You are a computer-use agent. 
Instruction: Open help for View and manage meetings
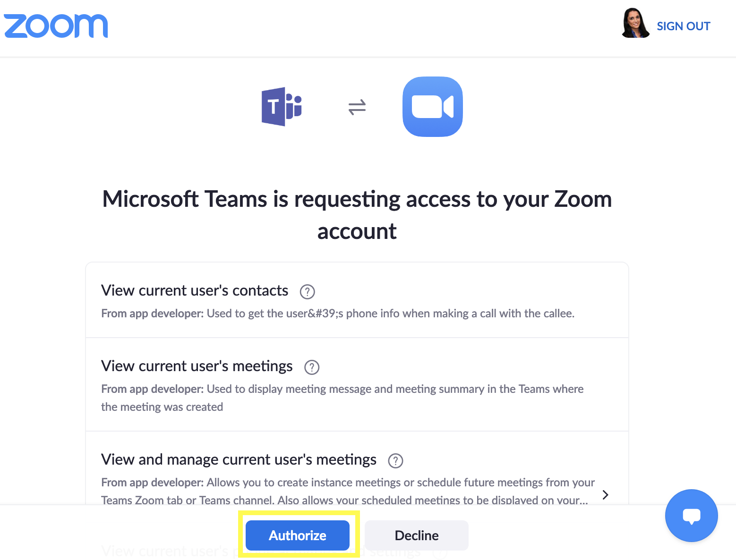click(x=395, y=461)
